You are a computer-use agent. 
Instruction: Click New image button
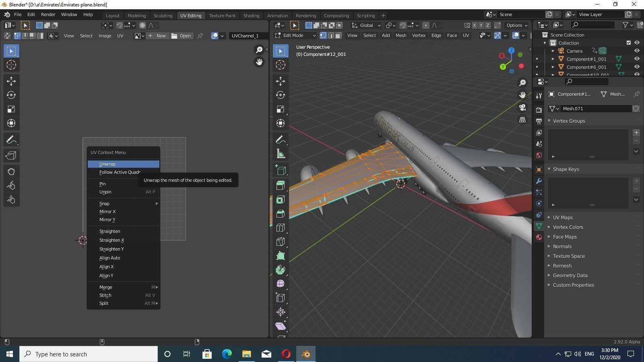157,36
